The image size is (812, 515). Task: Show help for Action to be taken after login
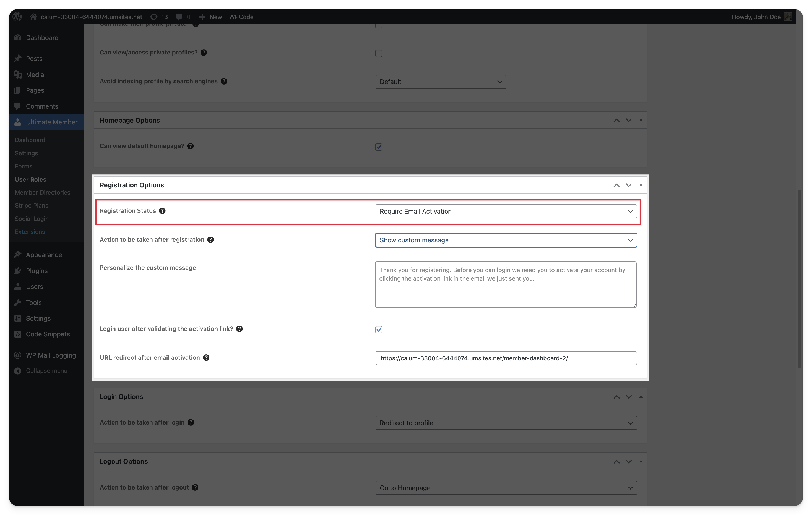191,423
